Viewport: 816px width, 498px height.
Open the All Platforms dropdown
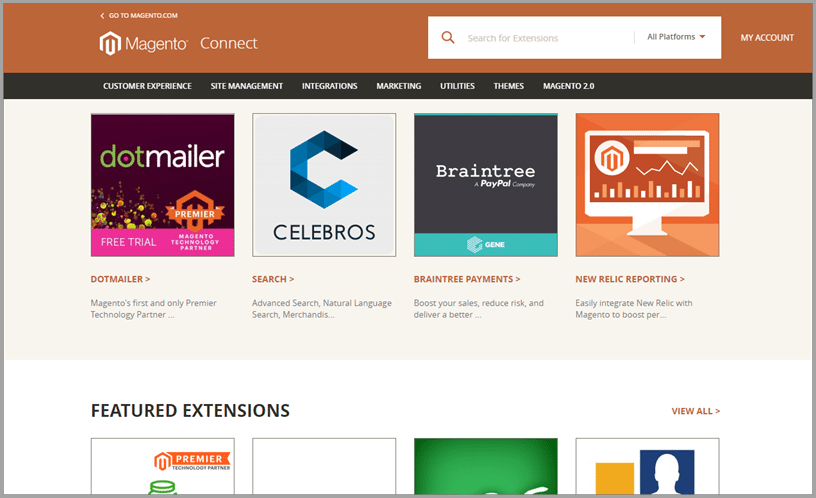(676, 37)
